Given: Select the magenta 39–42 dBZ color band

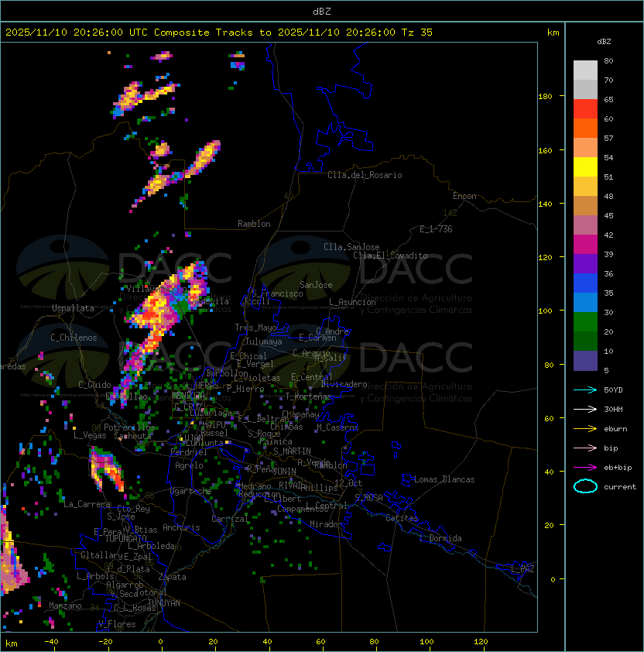Looking at the screenshot, I should 585,245.
